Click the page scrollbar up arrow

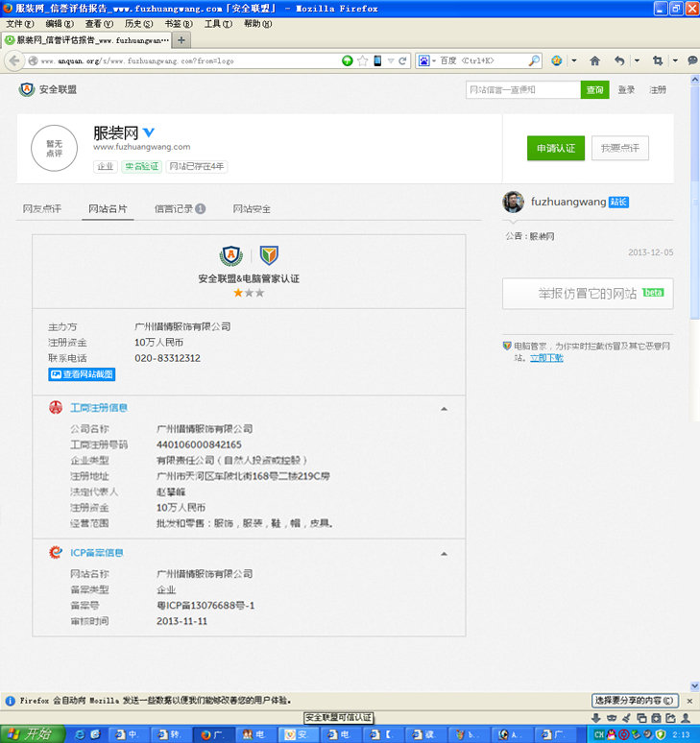coord(695,79)
